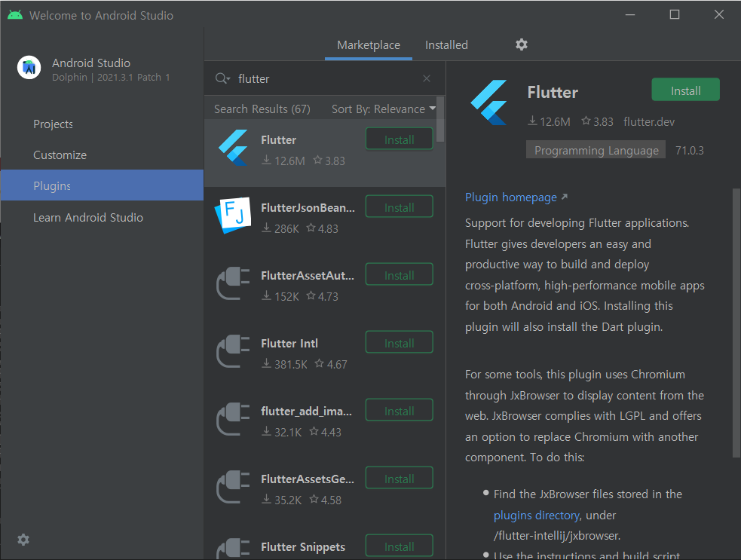Click version number 71.0.3

[x=690, y=150]
